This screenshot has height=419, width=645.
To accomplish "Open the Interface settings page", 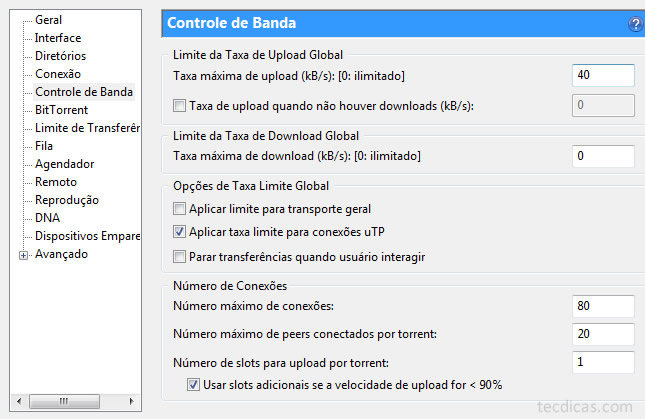I will [x=58, y=38].
